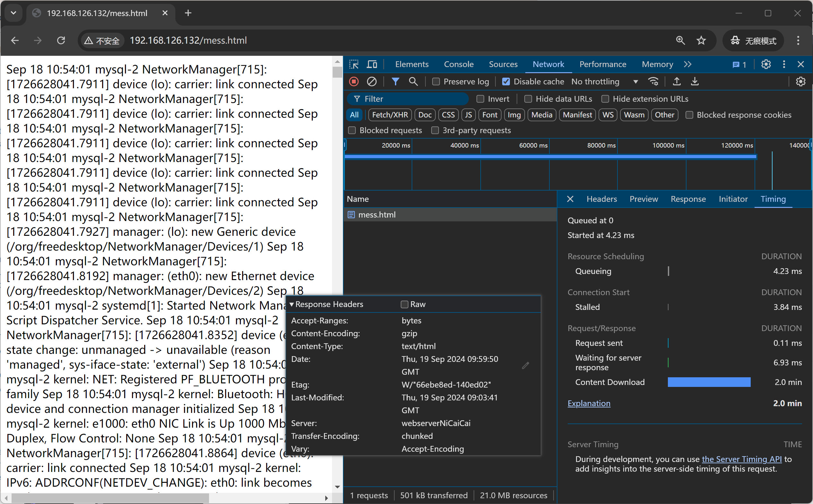Open the network search magnifier
The height and width of the screenshot is (504, 813).
pyautogui.click(x=413, y=82)
